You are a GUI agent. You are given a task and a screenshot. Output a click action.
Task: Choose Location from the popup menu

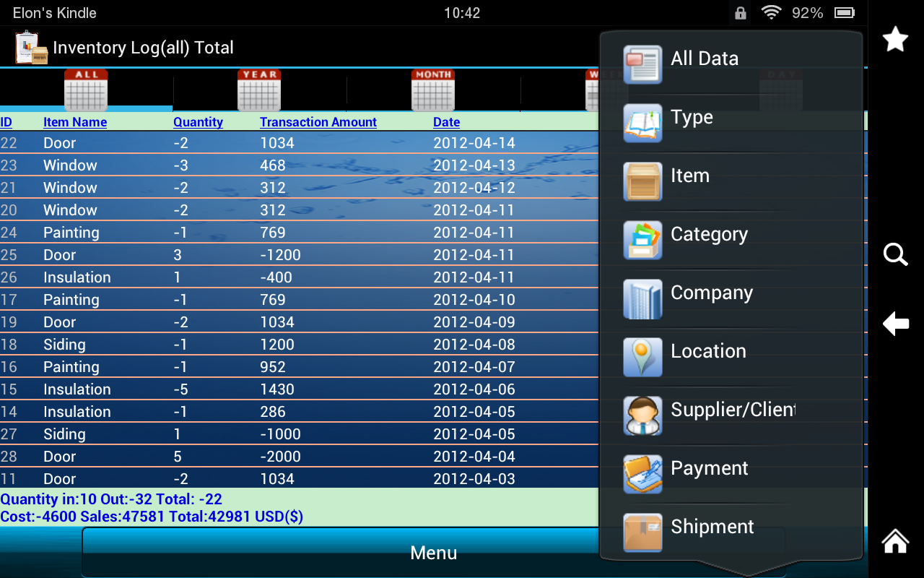click(731, 358)
